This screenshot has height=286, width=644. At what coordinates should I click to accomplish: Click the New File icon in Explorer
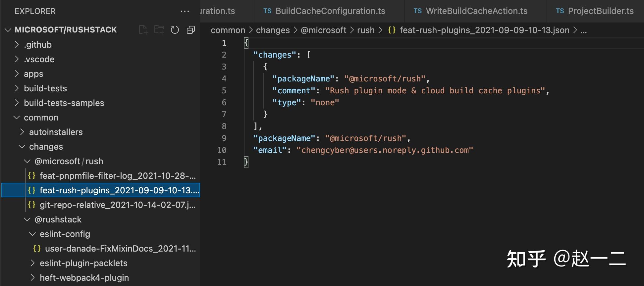click(x=143, y=30)
